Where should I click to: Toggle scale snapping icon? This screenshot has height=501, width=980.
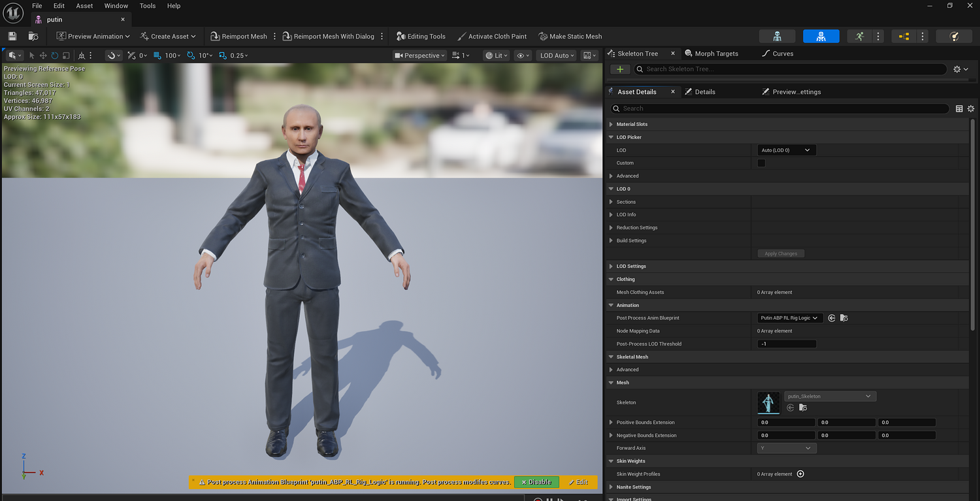click(x=222, y=56)
